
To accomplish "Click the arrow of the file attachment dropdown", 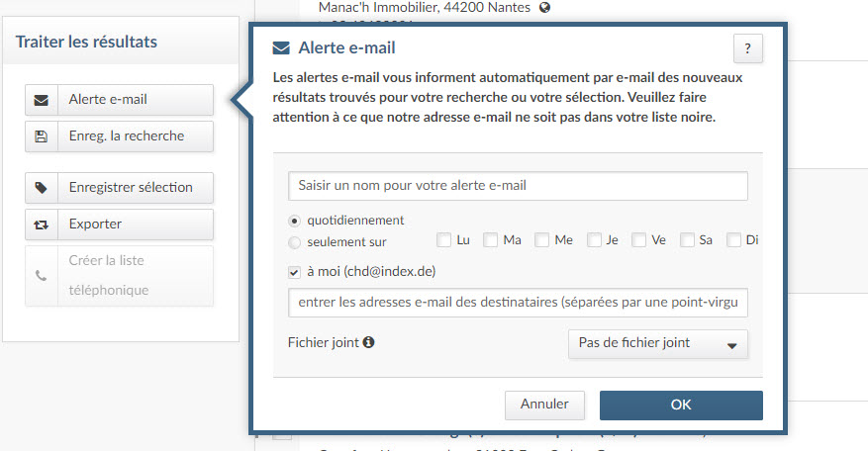I will (731, 346).
